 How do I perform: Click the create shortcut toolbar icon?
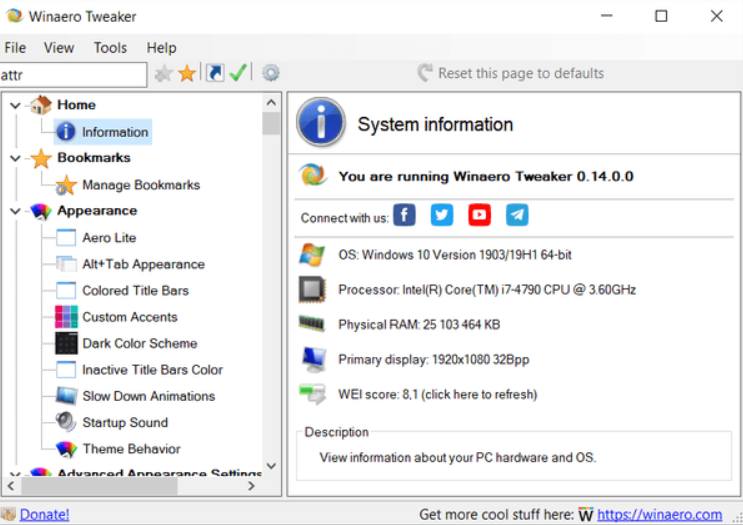(x=215, y=73)
